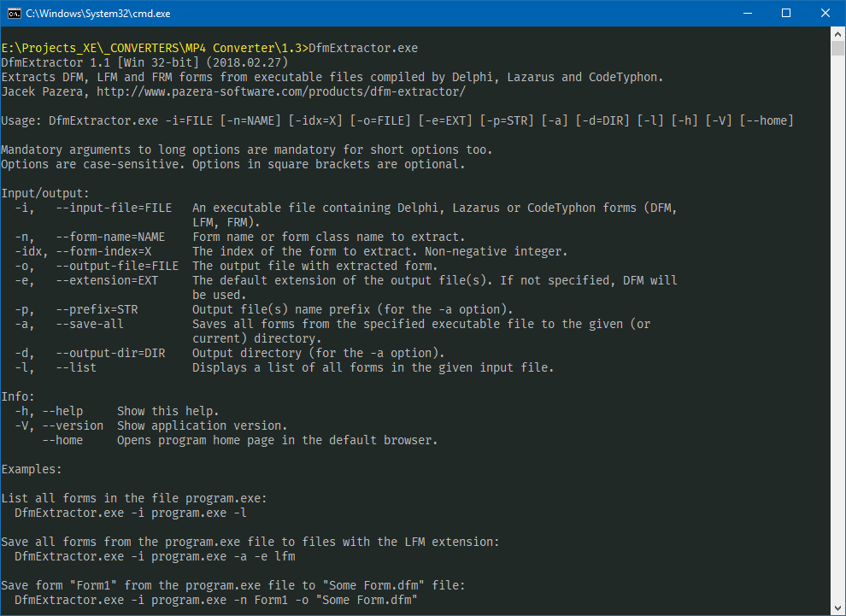Click the command ending with '"Some Form.dfm"'
This screenshot has height=616, width=846.
pyautogui.click(x=216, y=601)
